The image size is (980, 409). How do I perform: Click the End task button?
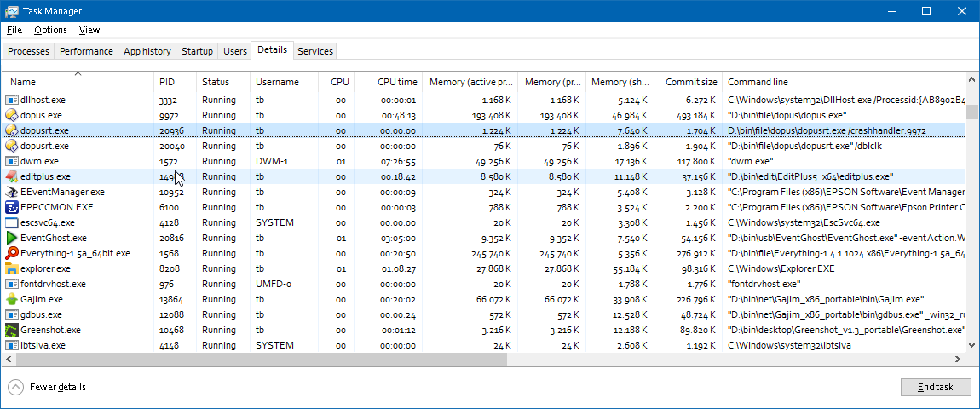click(936, 387)
